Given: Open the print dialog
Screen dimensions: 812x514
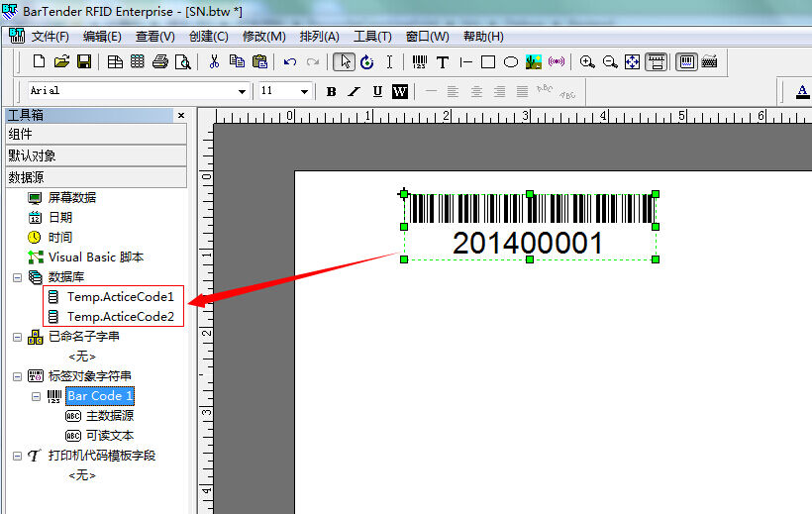Looking at the screenshot, I should (x=160, y=61).
